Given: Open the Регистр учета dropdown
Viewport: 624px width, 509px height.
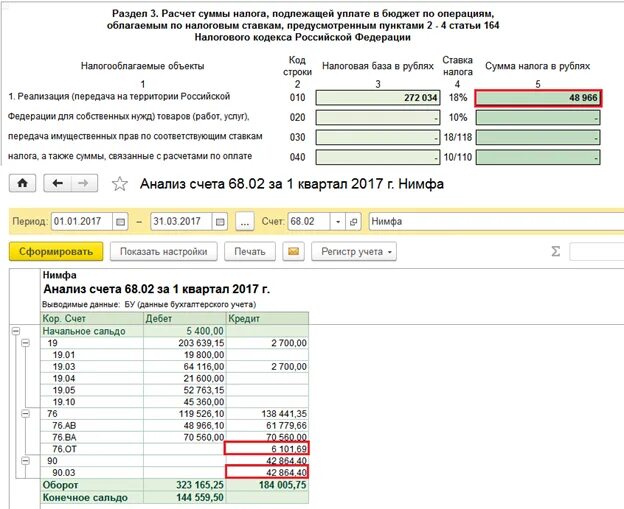Looking at the screenshot, I should [354, 252].
